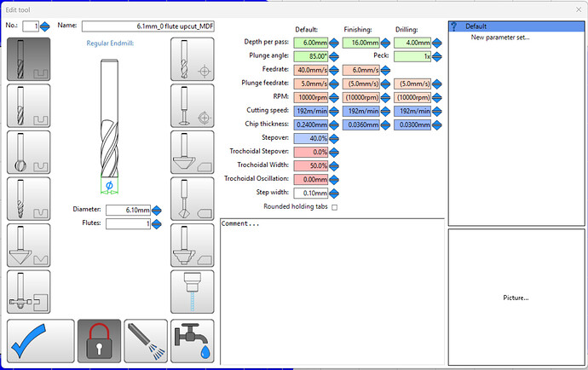Select the ball nose endmill tool type
Screen dimensions: 588x370
click(x=28, y=153)
